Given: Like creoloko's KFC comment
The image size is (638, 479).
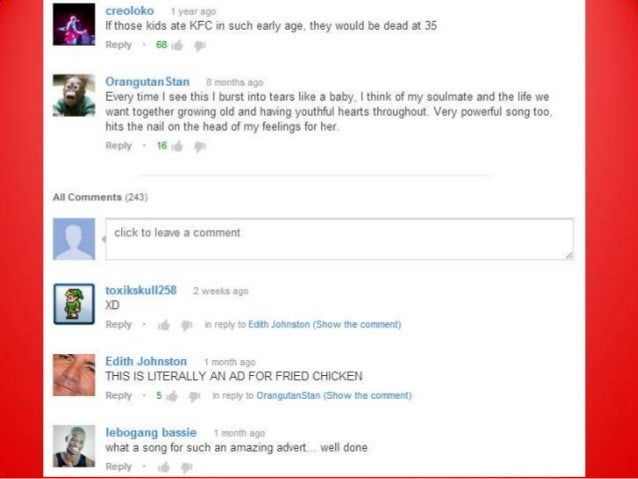Looking at the screenshot, I should click(x=177, y=45).
